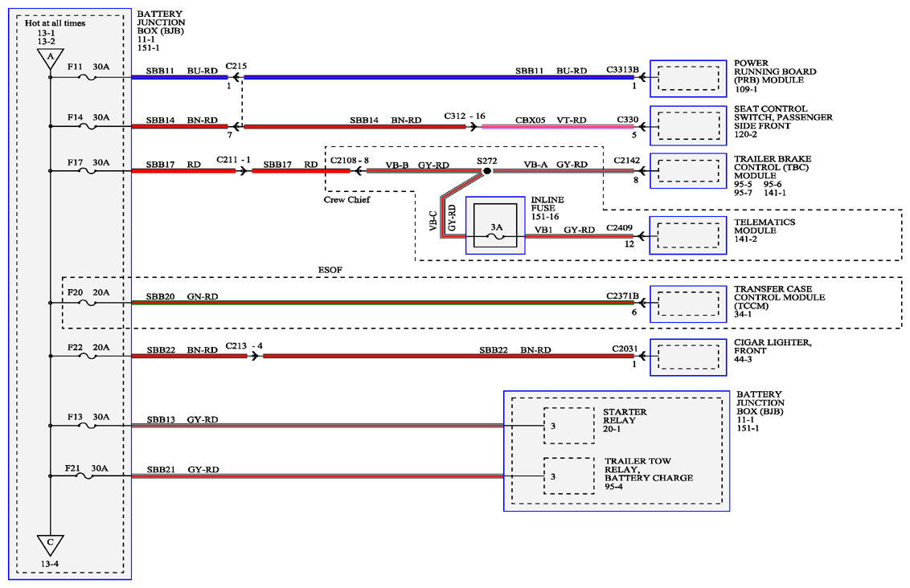The width and height of the screenshot is (910, 588).
Task: Click the 'TRAILER BRAKE CONTROL (TBC) MODULE' label
Action: click(x=773, y=167)
